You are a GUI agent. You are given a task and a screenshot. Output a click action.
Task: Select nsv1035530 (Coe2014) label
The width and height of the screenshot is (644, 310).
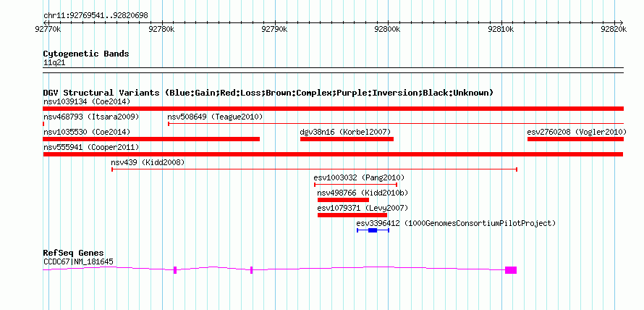[x=87, y=132]
